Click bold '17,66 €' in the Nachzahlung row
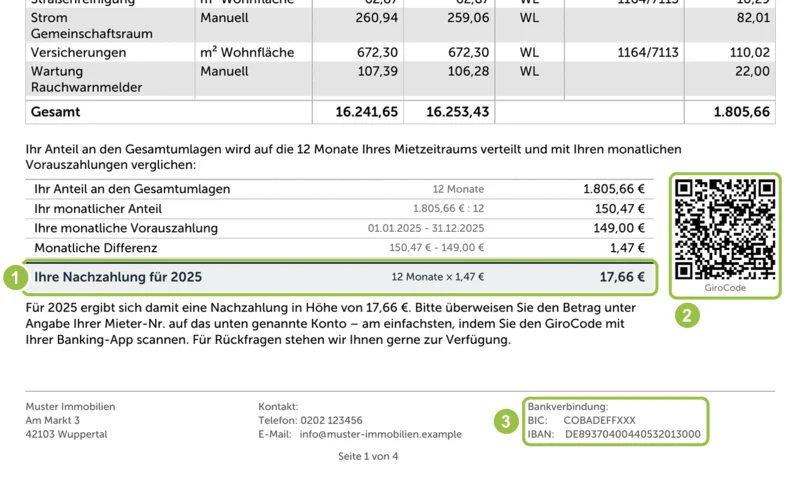800x500 pixels. point(622,277)
